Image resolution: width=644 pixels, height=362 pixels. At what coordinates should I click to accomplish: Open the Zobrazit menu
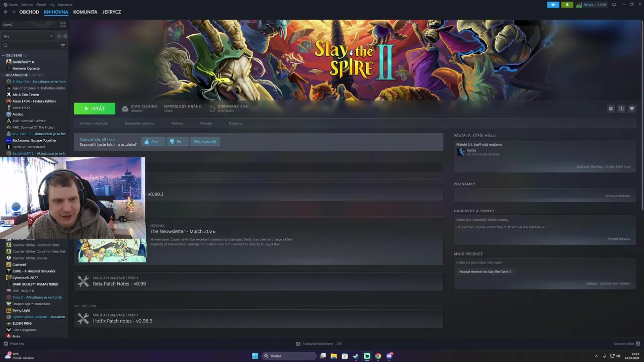(x=27, y=5)
